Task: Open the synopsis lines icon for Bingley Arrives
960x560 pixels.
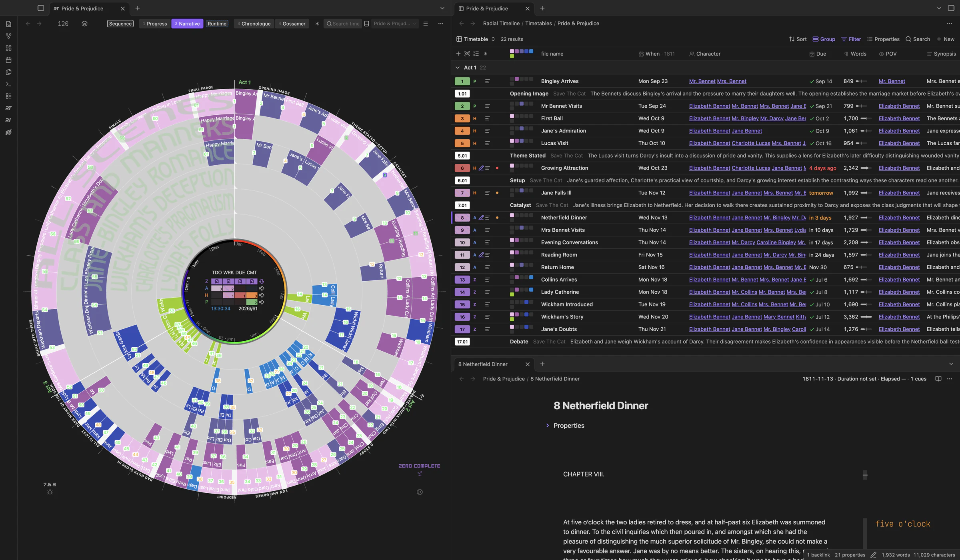Action: click(487, 81)
